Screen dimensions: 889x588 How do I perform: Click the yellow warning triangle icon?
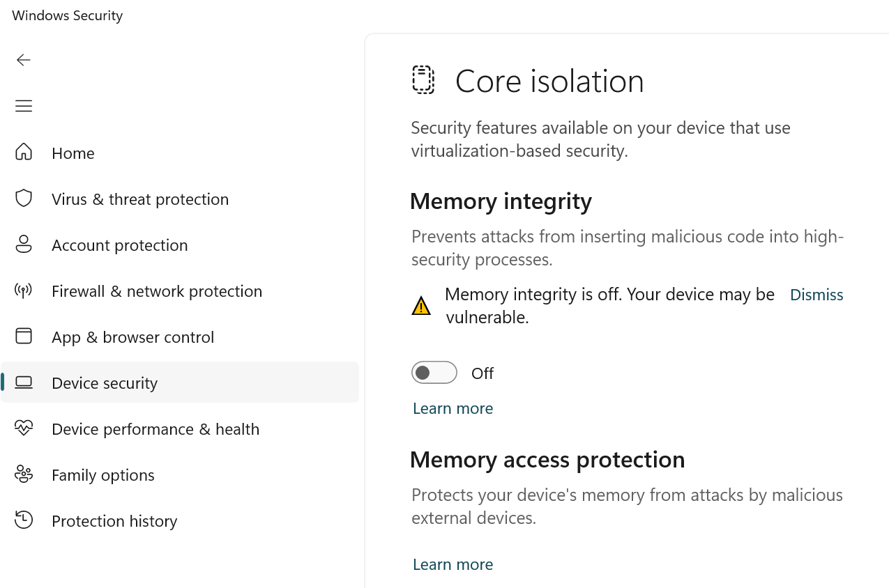[x=421, y=306]
